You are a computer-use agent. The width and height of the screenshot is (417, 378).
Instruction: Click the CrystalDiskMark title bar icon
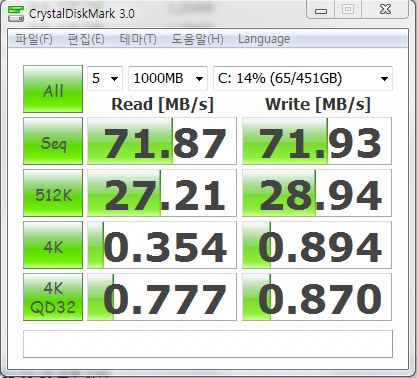(15, 14)
